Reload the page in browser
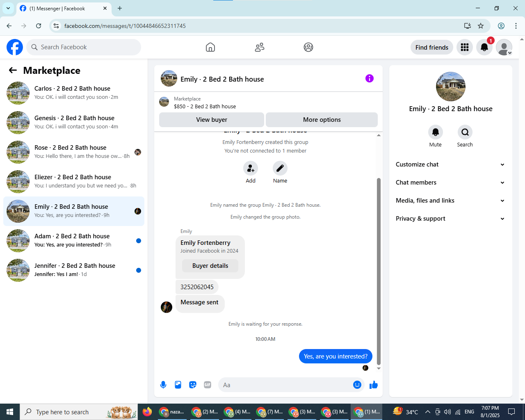The width and height of the screenshot is (525, 420). [x=39, y=26]
